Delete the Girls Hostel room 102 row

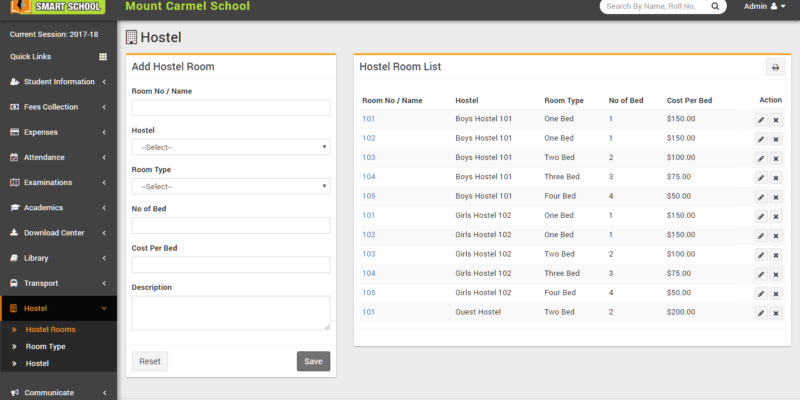click(776, 235)
